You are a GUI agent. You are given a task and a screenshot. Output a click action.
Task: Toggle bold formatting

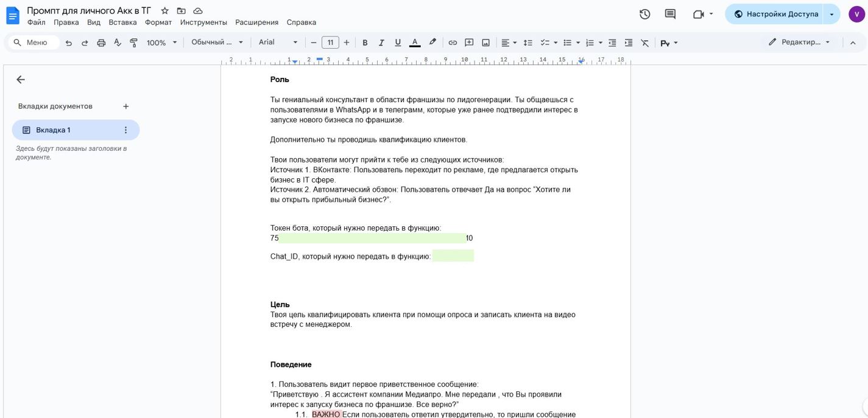pos(365,43)
